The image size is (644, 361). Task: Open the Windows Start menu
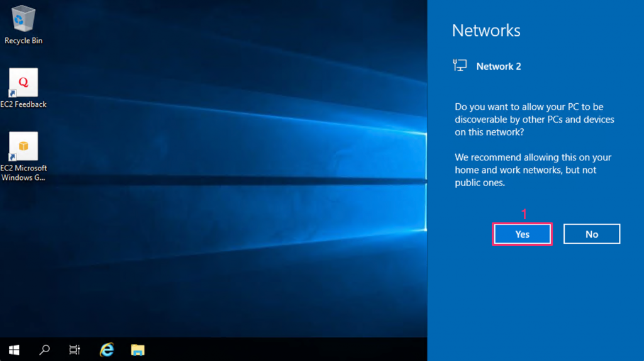point(14,350)
